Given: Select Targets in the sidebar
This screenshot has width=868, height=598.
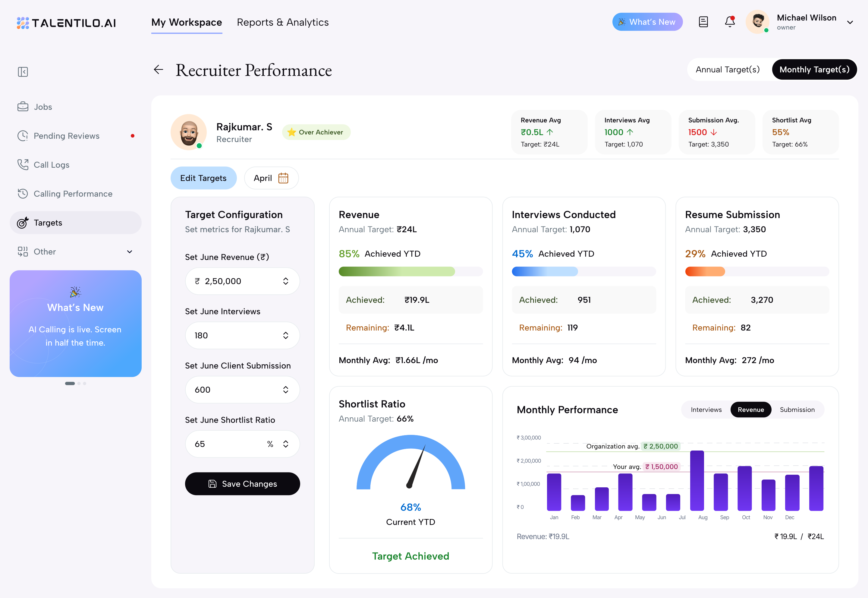Looking at the screenshot, I should [x=76, y=223].
